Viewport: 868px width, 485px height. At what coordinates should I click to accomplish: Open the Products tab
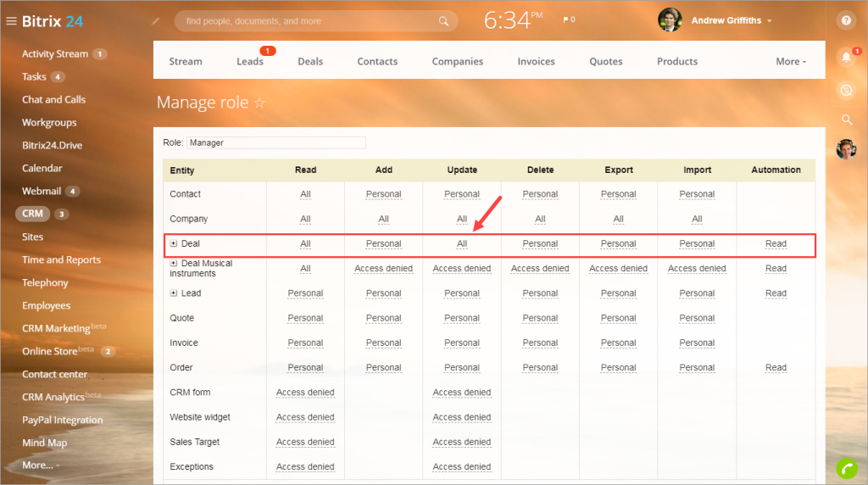point(677,61)
